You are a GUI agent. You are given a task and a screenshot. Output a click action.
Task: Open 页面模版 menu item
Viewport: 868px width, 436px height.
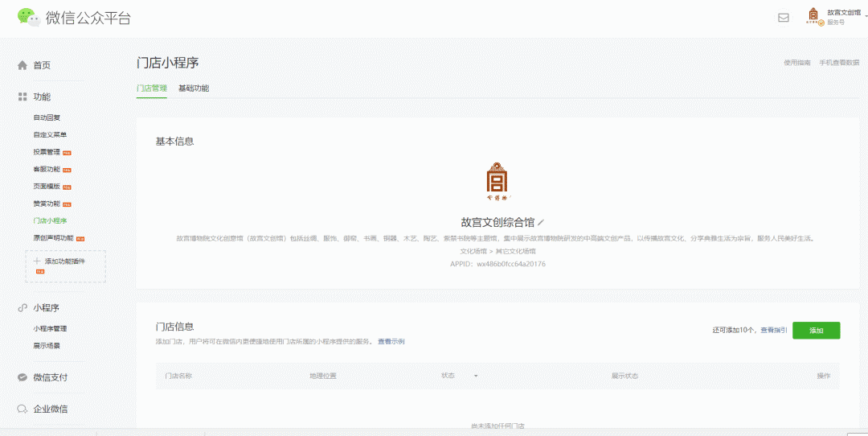coord(47,186)
